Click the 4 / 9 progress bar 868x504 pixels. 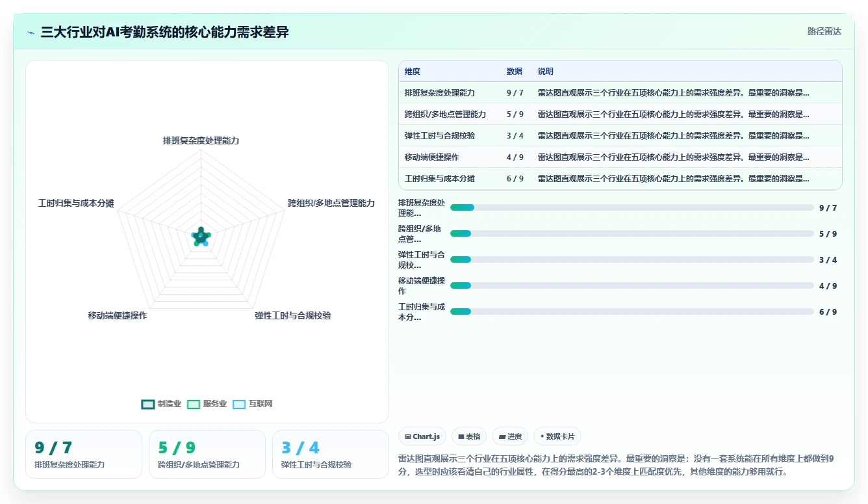coord(632,285)
